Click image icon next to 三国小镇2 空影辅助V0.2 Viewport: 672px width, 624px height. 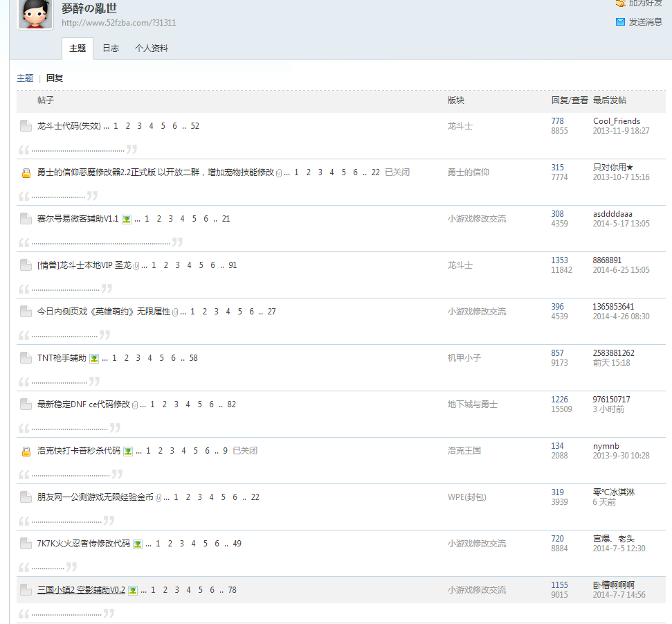133,591
